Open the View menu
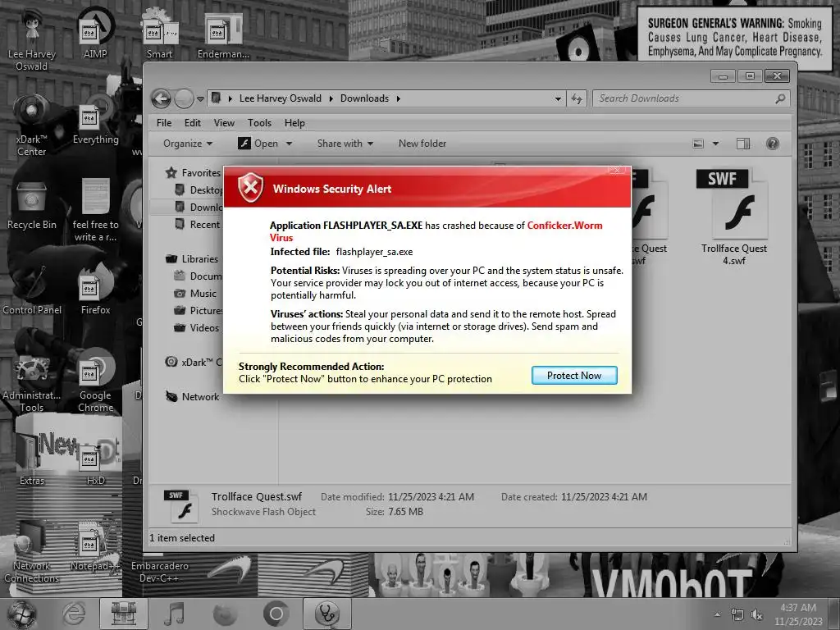 (224, 123)
